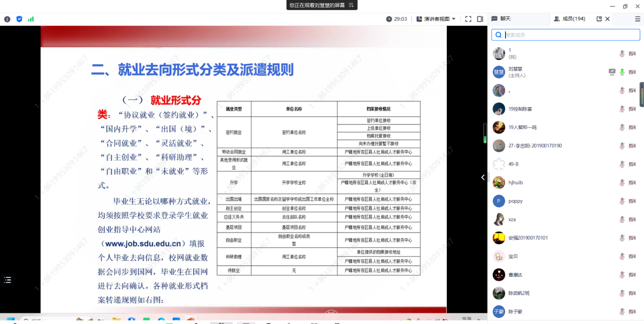
Task: Toggle the side panel layout icon
Action: coord(480,19)
